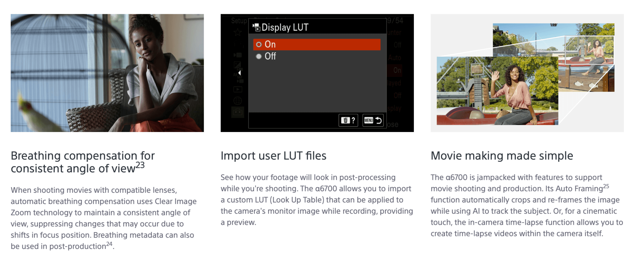Click the white left-pointing arrow
This screenshot has width=644, height=263.
click(240, 73)
